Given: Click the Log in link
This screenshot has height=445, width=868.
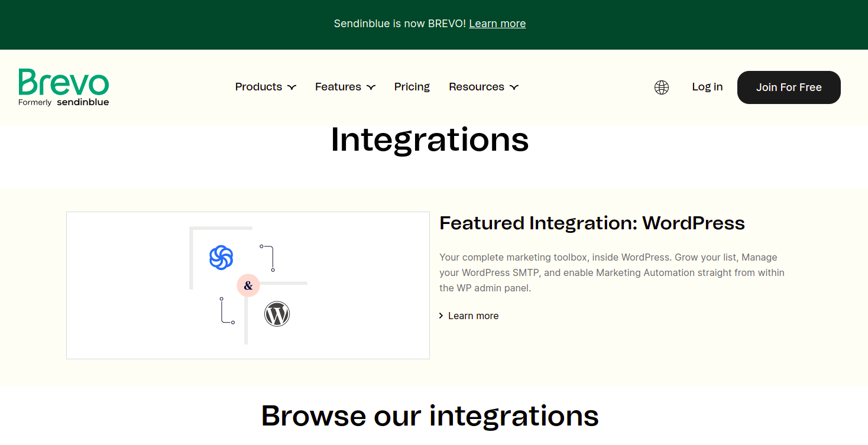Looking at the screenshot, I should (707, 86).
